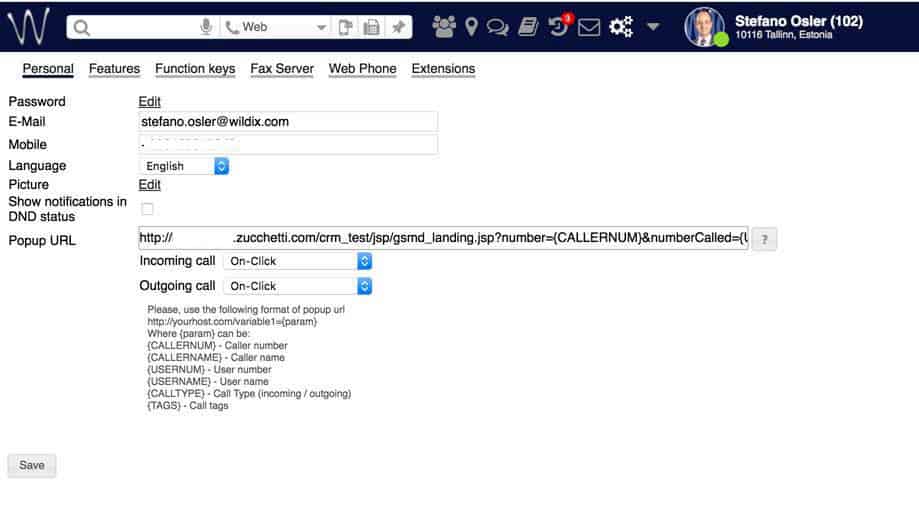Click the Edit link next to Password
919x509 pixels.
pyautogui.click(x=149, y=101)
